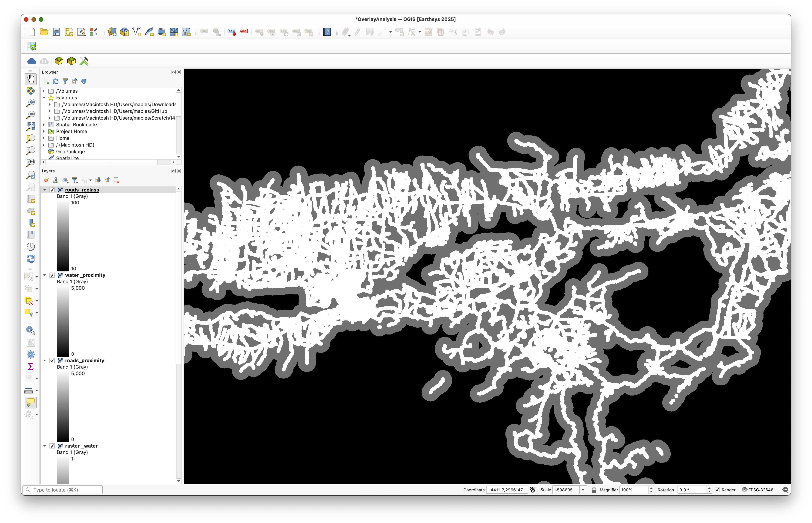Click the Zoom Full extent icon
Screen dimensions: 812x523
[31, 127]
